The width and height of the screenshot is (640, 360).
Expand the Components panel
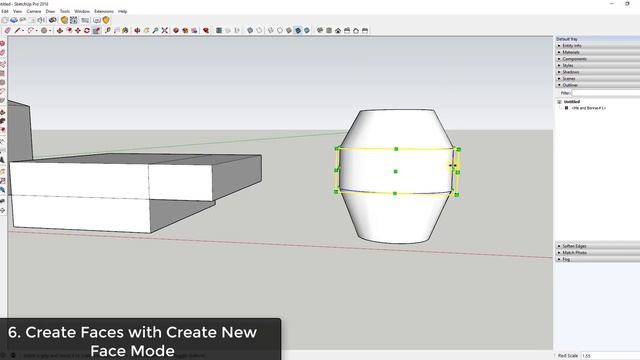[598, 59]
